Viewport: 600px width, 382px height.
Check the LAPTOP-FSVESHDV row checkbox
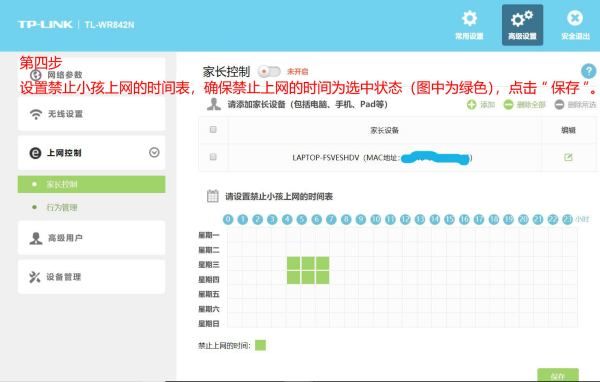213,157
